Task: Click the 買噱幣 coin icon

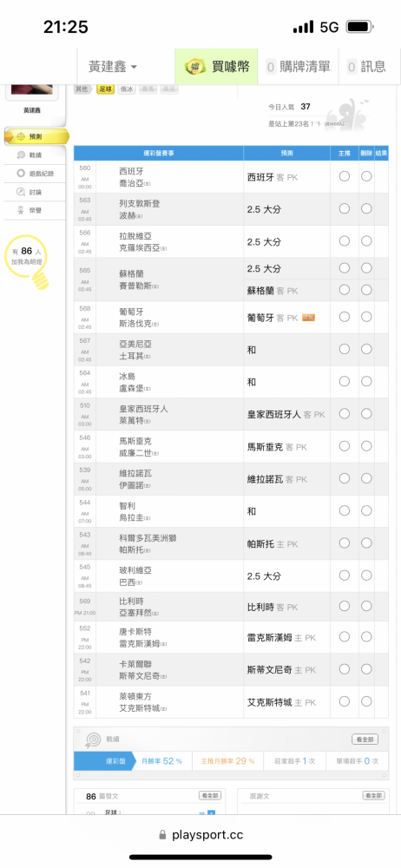Action: [195, 67]
